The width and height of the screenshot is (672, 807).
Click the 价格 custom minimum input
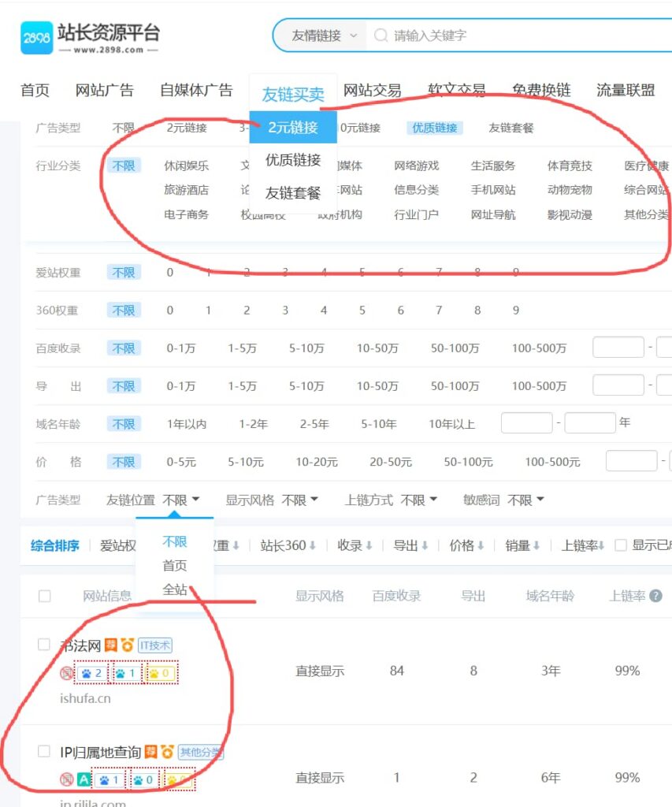pos(631,460)
